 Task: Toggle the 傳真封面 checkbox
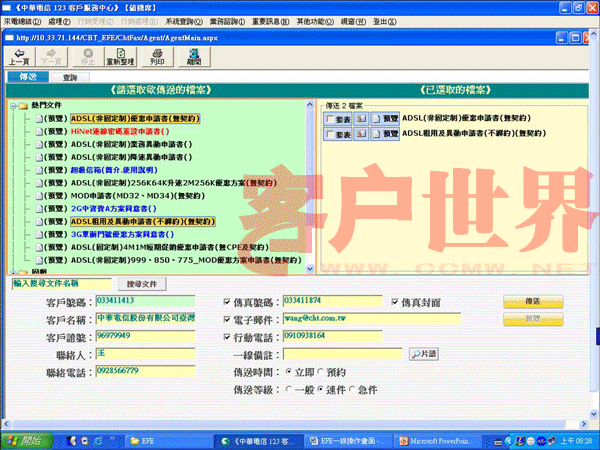point(395,301)
